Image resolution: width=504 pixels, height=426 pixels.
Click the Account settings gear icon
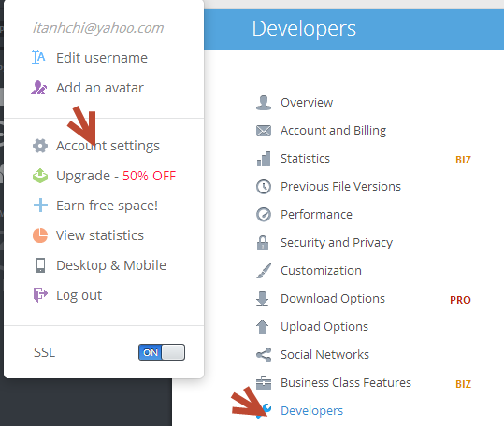[x=40, y=146]
